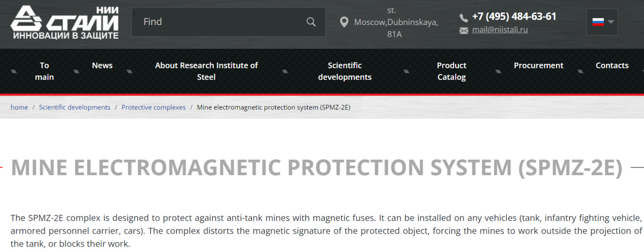
Task: Click the Russian flag icon
Action: [x=598, y=22]
